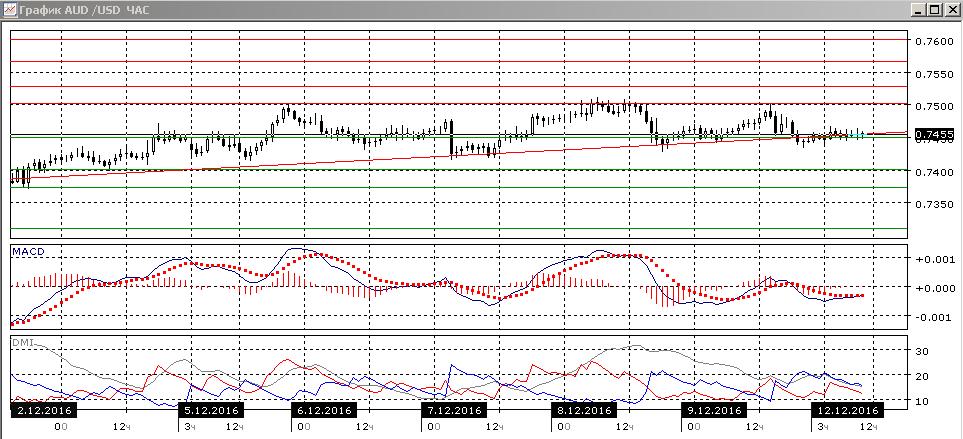Select the 9.12.2016 date marker

coord(714,410)
